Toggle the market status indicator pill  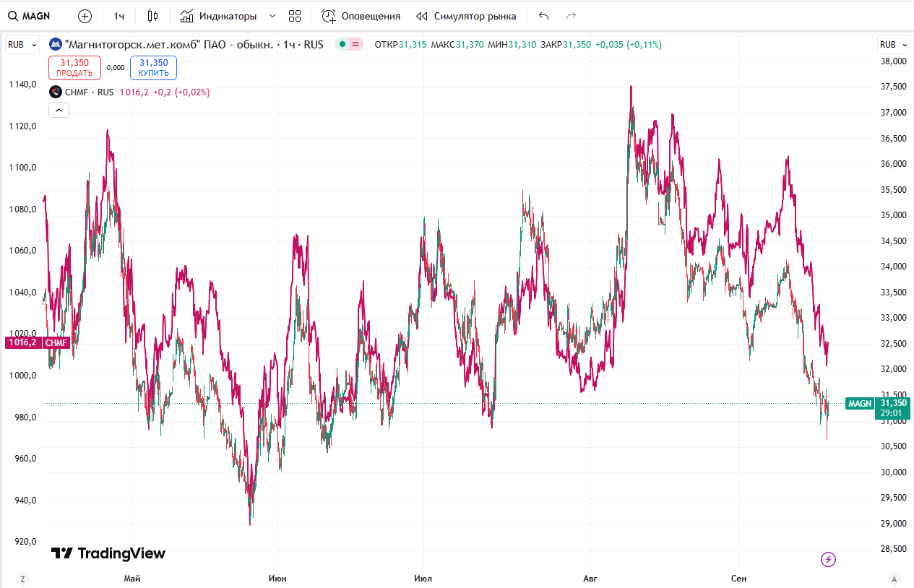pos(350,45)
